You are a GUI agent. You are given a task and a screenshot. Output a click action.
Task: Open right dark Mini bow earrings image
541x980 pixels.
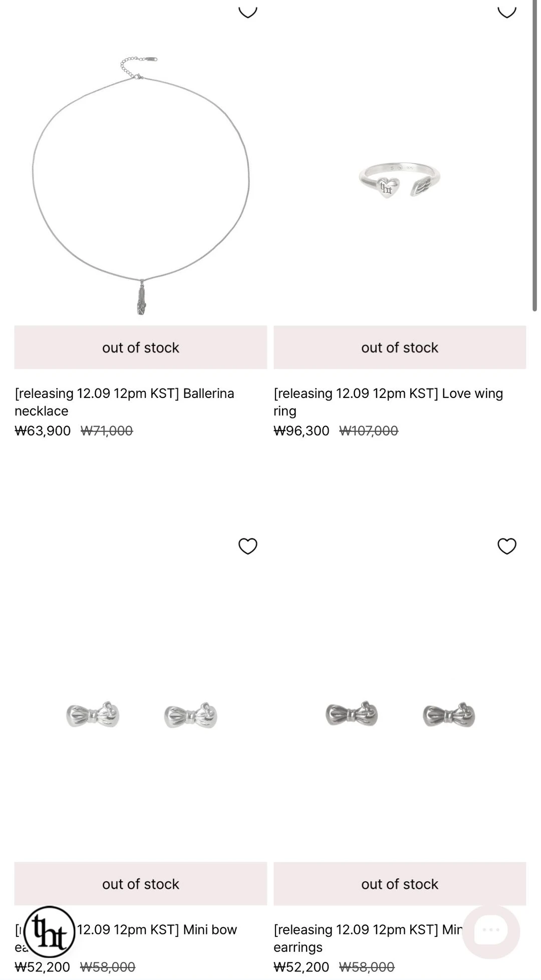399,714
